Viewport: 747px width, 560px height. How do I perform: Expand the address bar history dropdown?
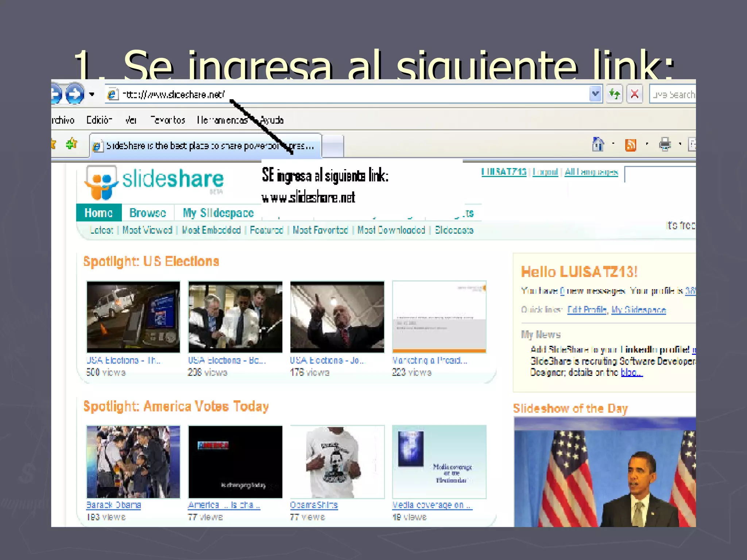point(595,94)
